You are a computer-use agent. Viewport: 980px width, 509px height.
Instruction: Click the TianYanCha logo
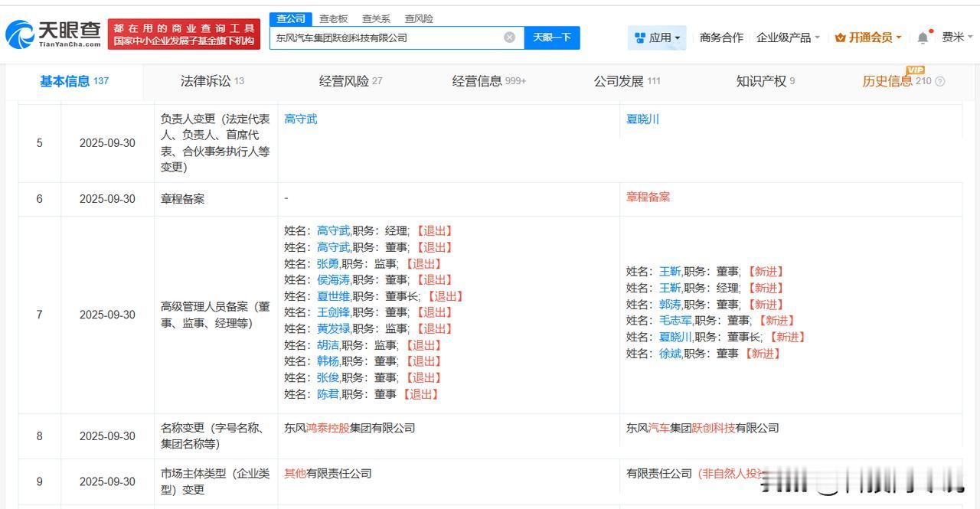pos(53,34)
